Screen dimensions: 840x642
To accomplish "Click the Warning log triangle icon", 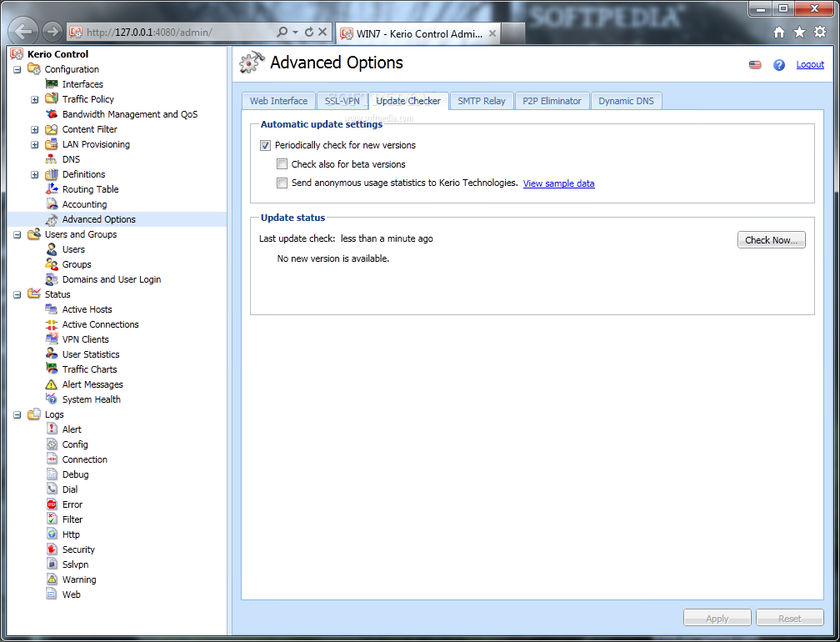I will [52, 579].
